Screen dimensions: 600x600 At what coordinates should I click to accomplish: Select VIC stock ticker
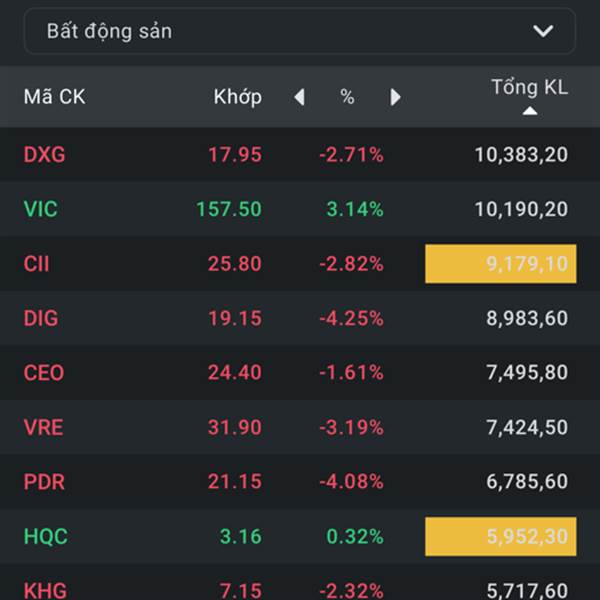point(41,209)
